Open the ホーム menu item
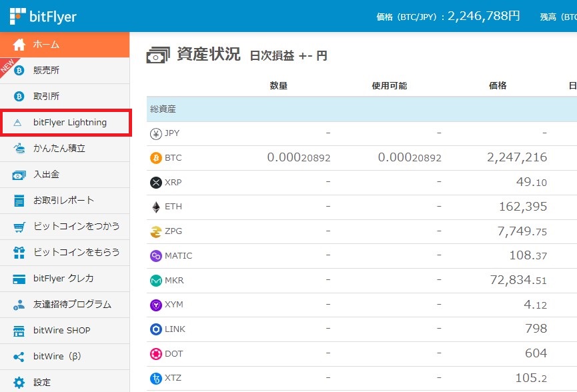The image size is (577, 392). 65,45
